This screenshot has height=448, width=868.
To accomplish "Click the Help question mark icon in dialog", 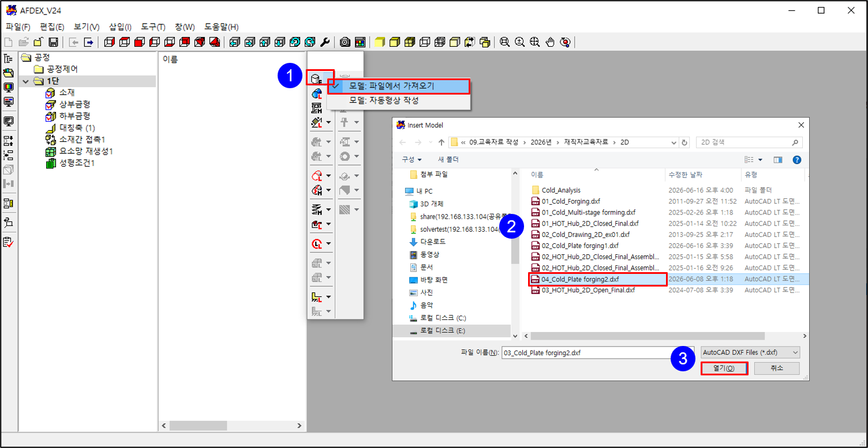I will [796, 160].
